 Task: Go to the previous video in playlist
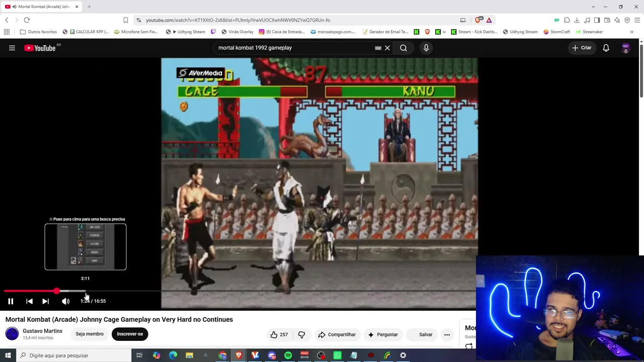[x=29, y=301]
